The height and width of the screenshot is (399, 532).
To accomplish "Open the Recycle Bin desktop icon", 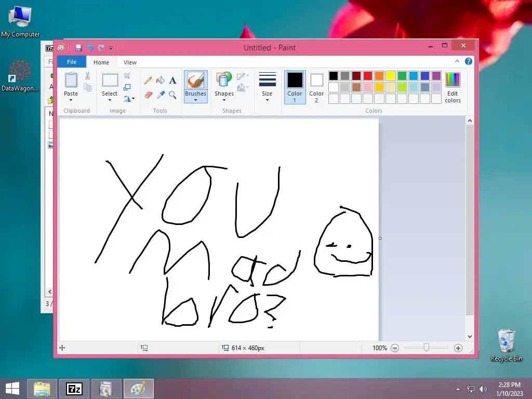I will coord(506,345).
